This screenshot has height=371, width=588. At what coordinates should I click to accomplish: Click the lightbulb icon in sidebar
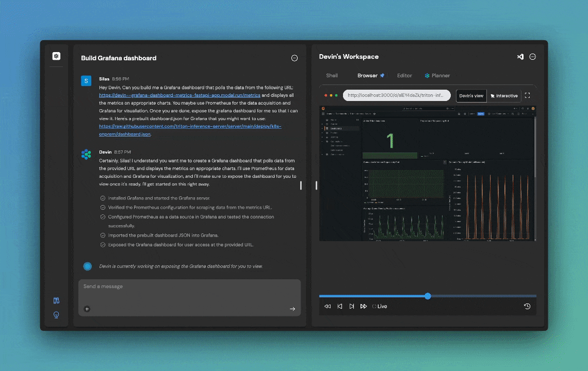point(56,315)
